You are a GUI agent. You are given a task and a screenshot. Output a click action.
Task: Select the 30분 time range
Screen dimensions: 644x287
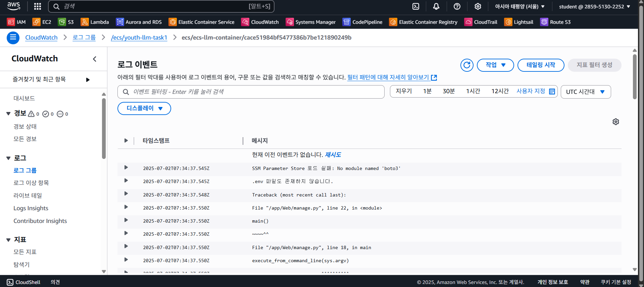coord(449,91)
